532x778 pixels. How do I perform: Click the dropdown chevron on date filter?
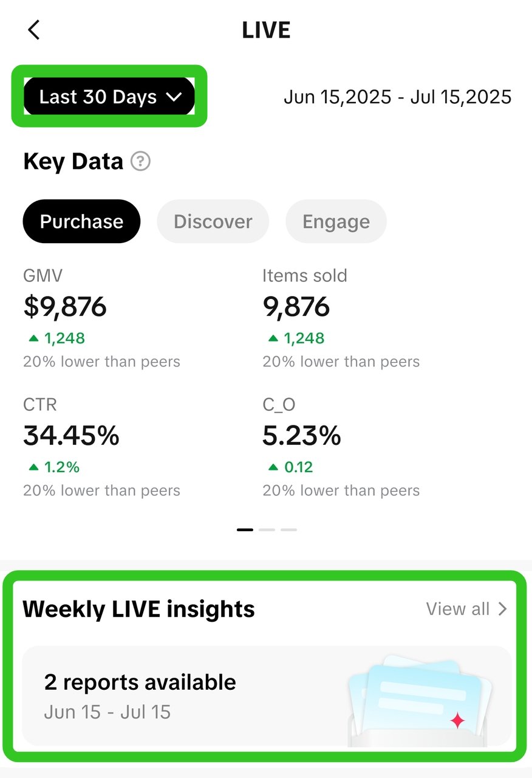[174, 97]
